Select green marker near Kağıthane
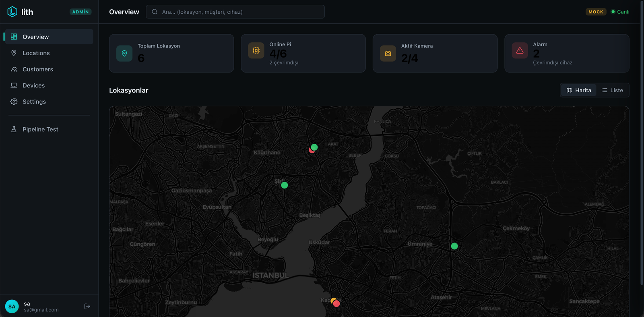644x317 pixels. click(x=314, y=147)
